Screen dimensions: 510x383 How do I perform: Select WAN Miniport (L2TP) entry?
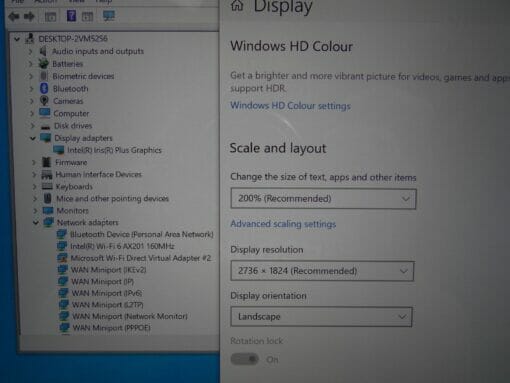coord(108,305)
